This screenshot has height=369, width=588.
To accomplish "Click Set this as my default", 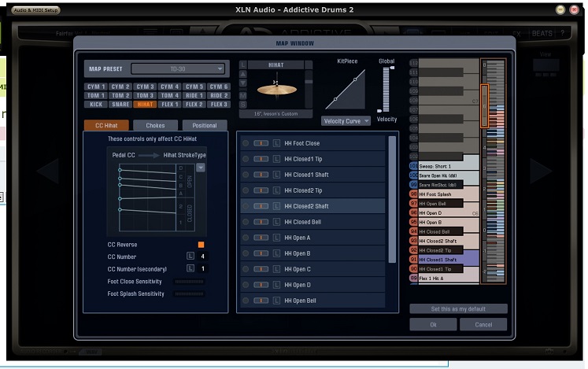I will click(x=458, y=309).
